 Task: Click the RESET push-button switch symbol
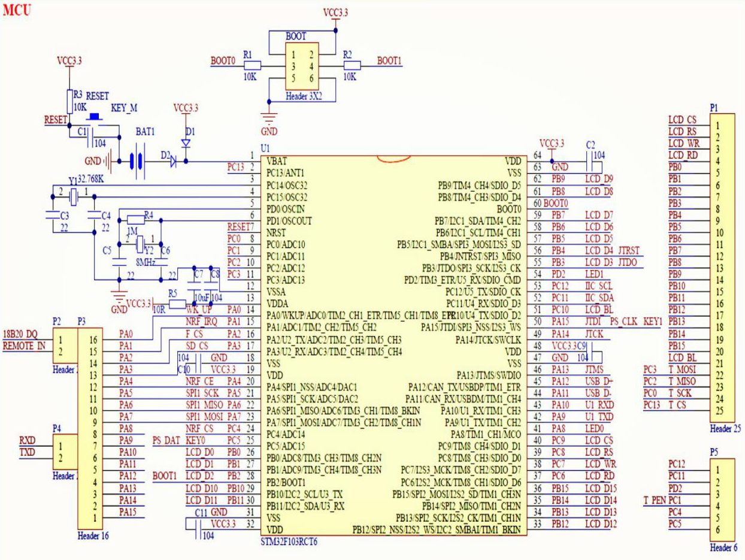coord(94,117)
